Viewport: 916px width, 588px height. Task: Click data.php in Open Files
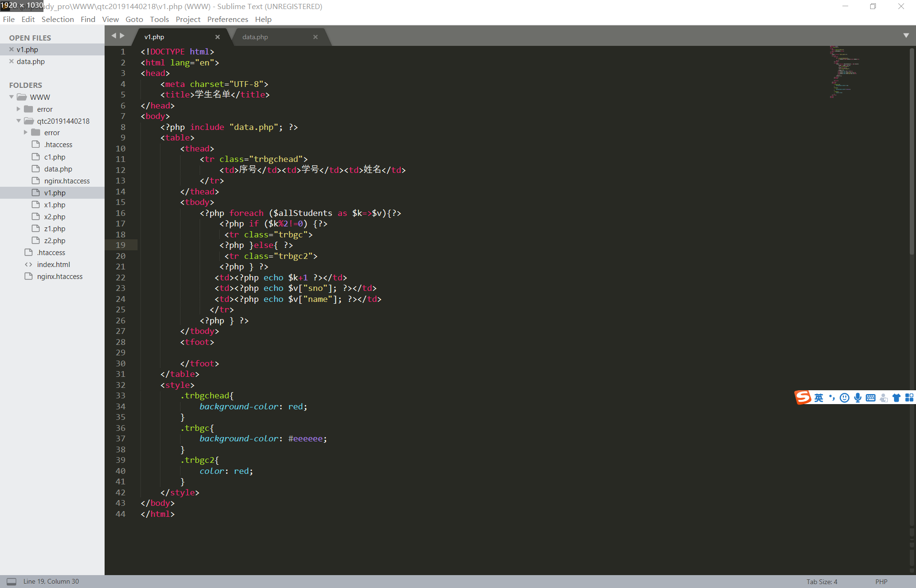coord(31,61)
